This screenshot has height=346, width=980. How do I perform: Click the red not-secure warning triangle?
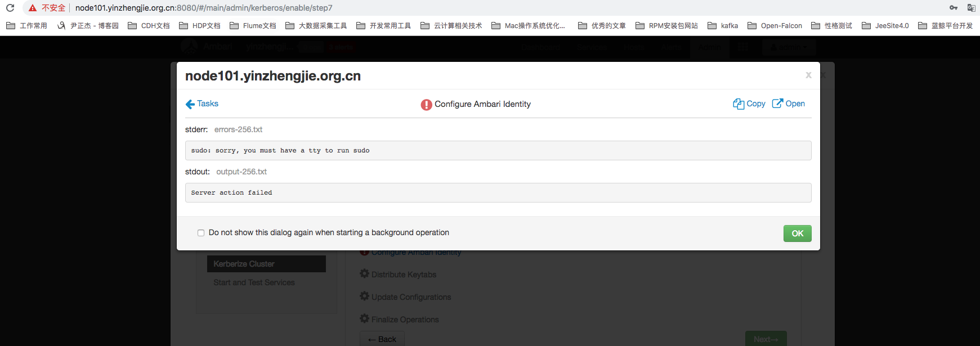tap(33, 8)
